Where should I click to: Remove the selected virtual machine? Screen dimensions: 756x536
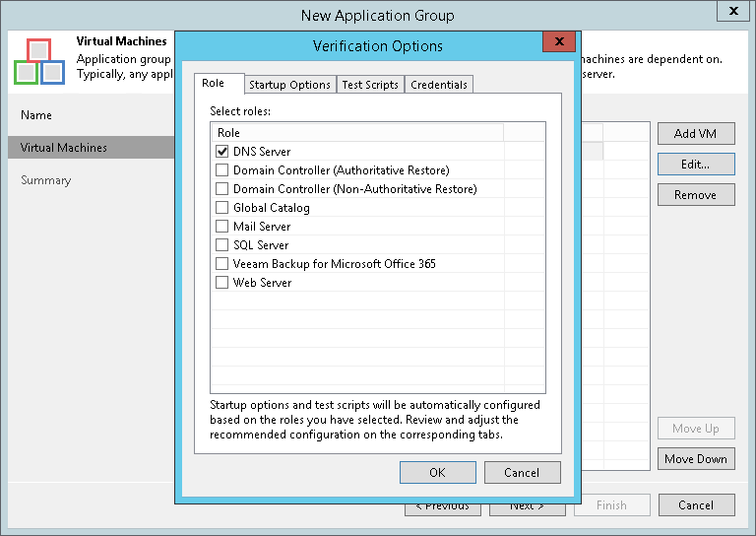pos(695,195)
